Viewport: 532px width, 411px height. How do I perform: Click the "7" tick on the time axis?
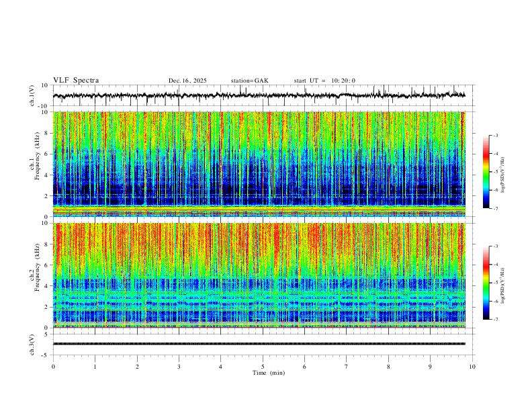point(347,367)
